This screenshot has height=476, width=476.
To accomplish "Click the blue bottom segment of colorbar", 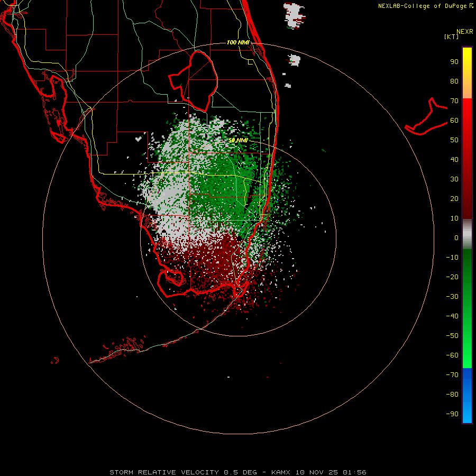I will click(x=467, y=396).
